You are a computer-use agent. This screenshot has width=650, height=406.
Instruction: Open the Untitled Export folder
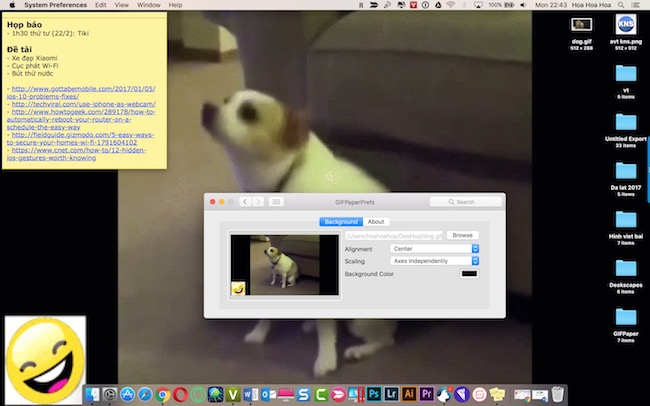[x=626, y=122]
